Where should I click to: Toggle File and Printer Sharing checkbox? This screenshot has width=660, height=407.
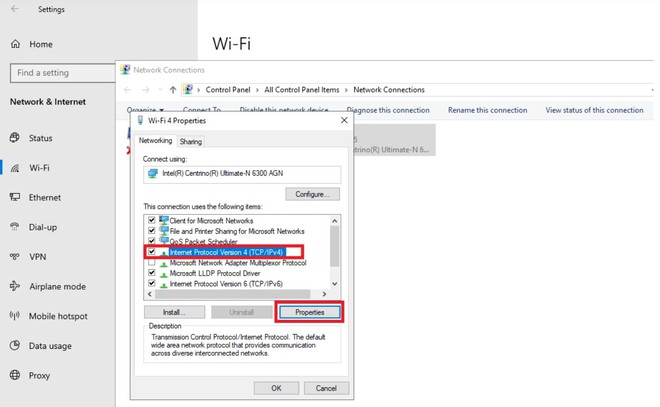(152, 231)
